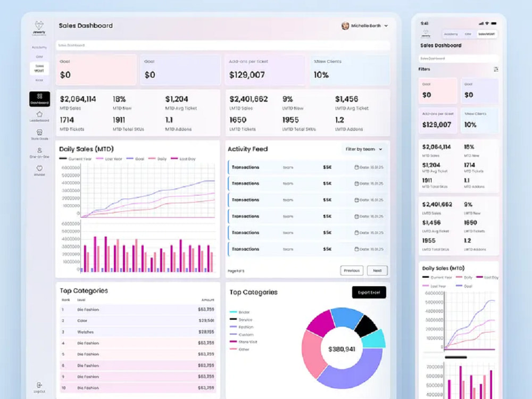
Task: Select Academy in the desktop sidebar
Action: point(39,47)
